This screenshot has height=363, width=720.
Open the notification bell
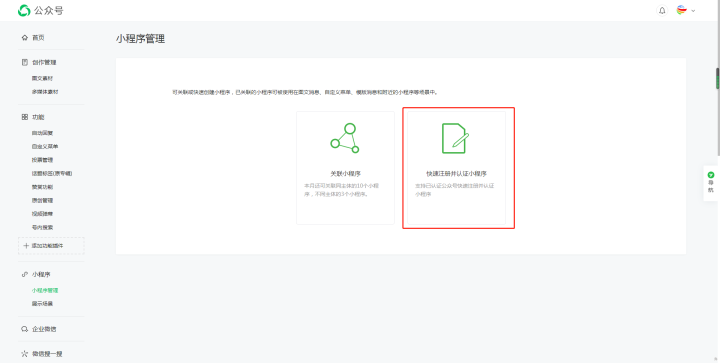[x=662, y=11]
